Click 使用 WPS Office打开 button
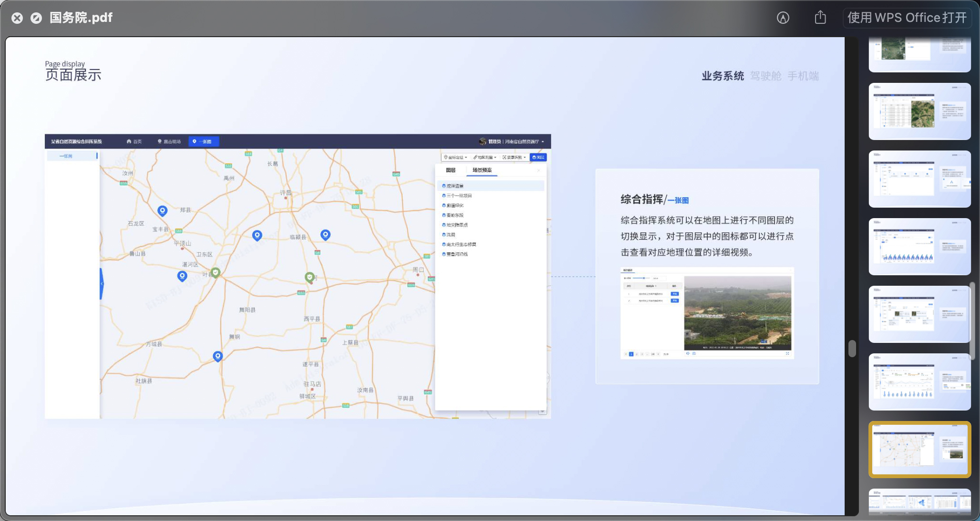This screenshot has height=521, width=980. point(907,18)
